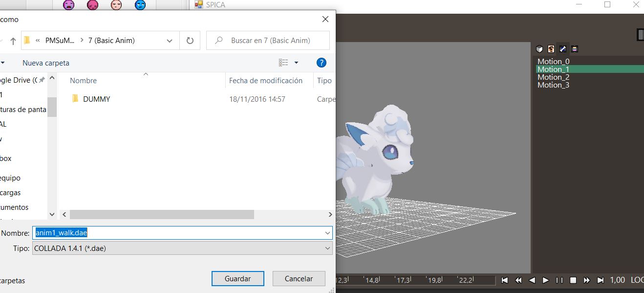Pause the animation in SPICA
The height and width of the screenshot is (293, 644).
coord(559,280)
